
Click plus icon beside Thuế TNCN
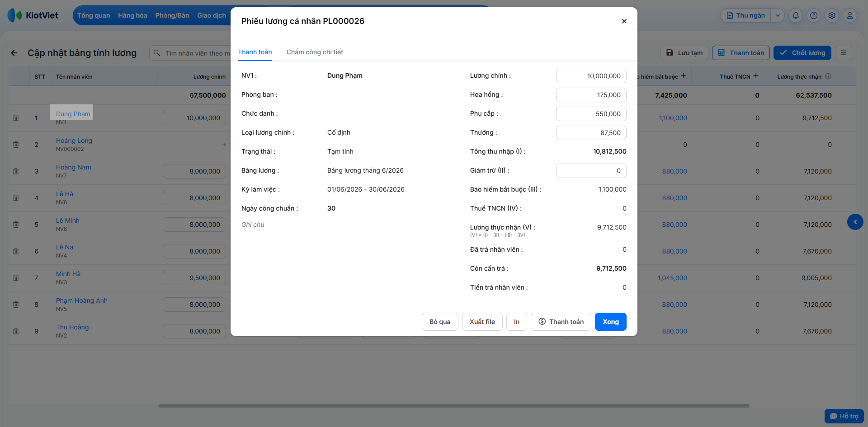pyautogui.click(x=756, y=76)
